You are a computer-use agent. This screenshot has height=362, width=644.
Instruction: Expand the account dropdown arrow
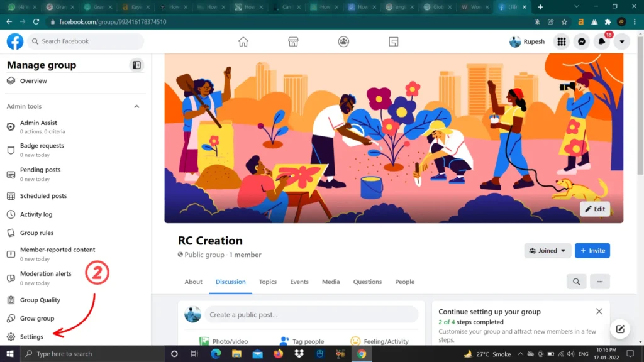pyautogui.click(x=622, y=41)
